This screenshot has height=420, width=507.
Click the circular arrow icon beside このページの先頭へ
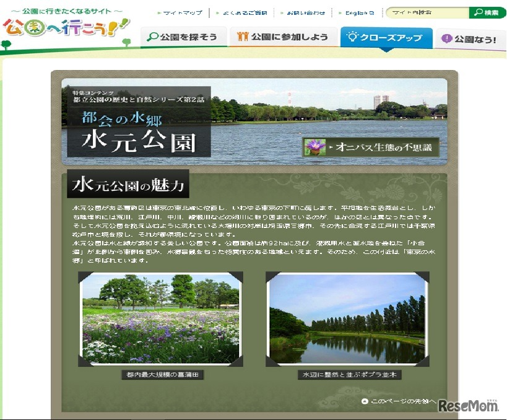pos(365,401)
